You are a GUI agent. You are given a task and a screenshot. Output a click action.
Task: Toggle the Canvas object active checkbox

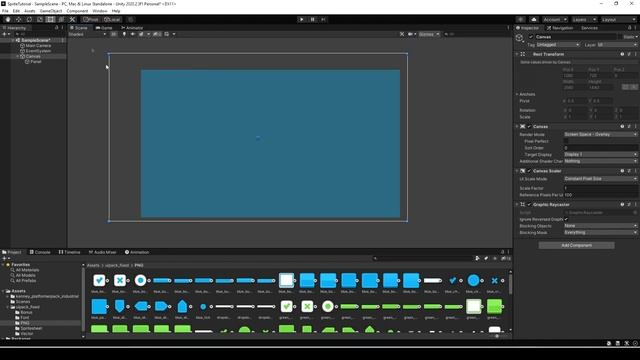(531, 37)
